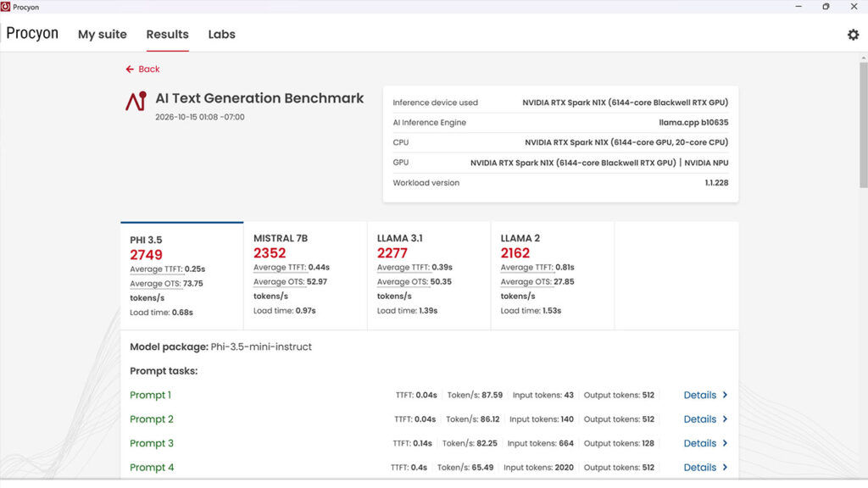Click the LLAMA 3.1 score 2277
Image resolution: width=868 pixels, height=488 pixels.
[392, 253]
